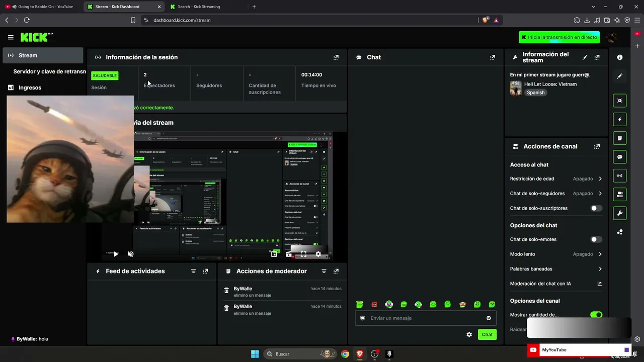Click the Enviar un mensaje input field

(426, 318)
